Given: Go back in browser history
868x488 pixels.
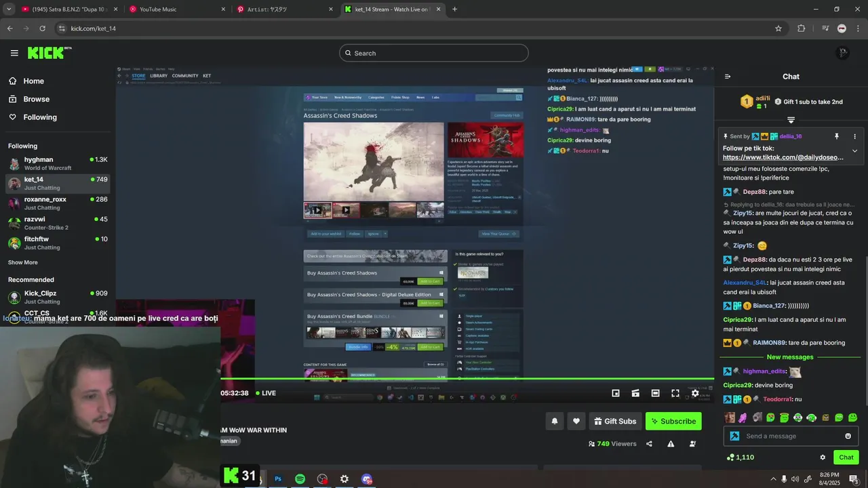Looking at the screenshot, I should tap(9, 28).
